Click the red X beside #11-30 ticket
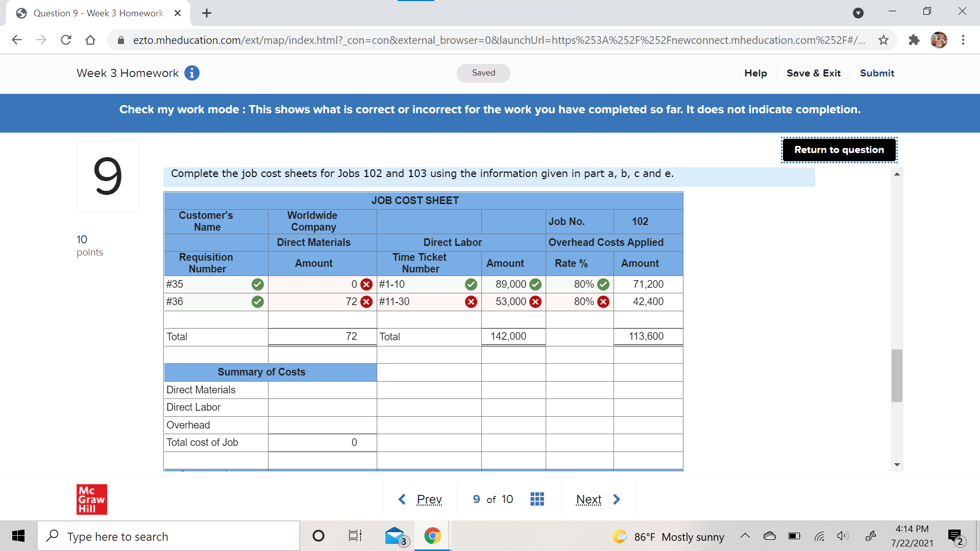Viewport: 980px width, 551px height. [x=471, y=302]
